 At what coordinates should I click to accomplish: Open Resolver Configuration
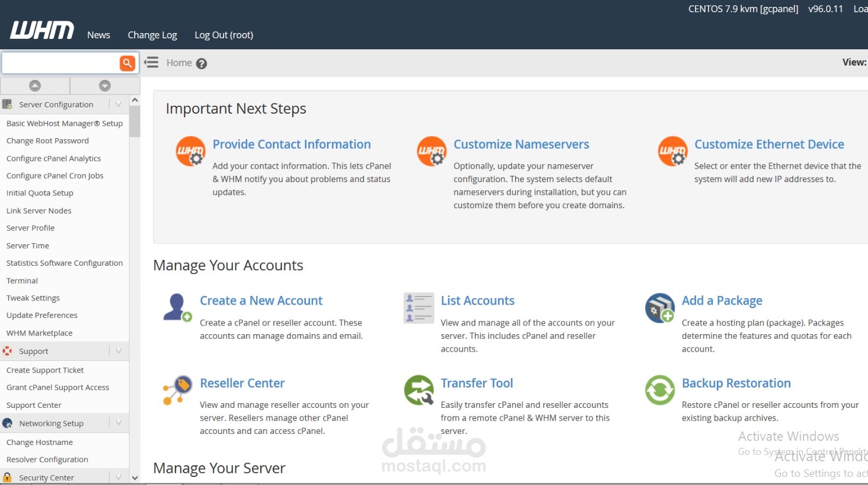(x=47, y=459)
